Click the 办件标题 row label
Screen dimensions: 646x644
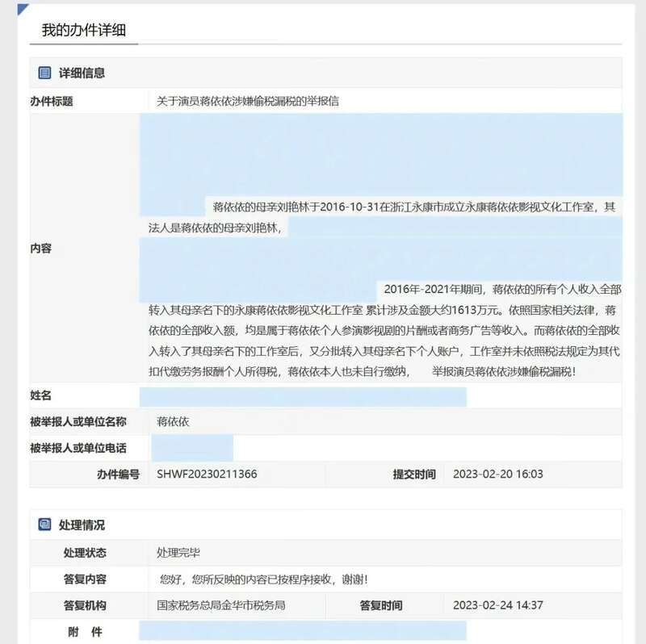tap(52, 102)
